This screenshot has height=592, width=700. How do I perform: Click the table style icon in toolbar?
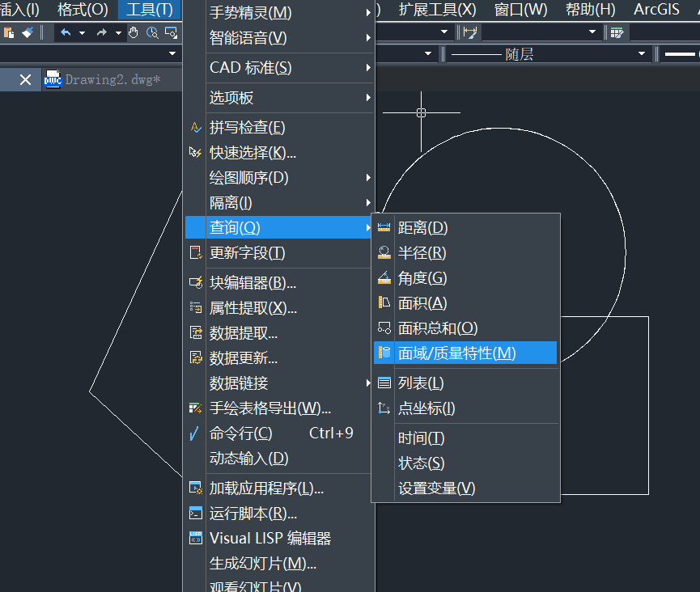pyautogui.click(x=617, y=32)
